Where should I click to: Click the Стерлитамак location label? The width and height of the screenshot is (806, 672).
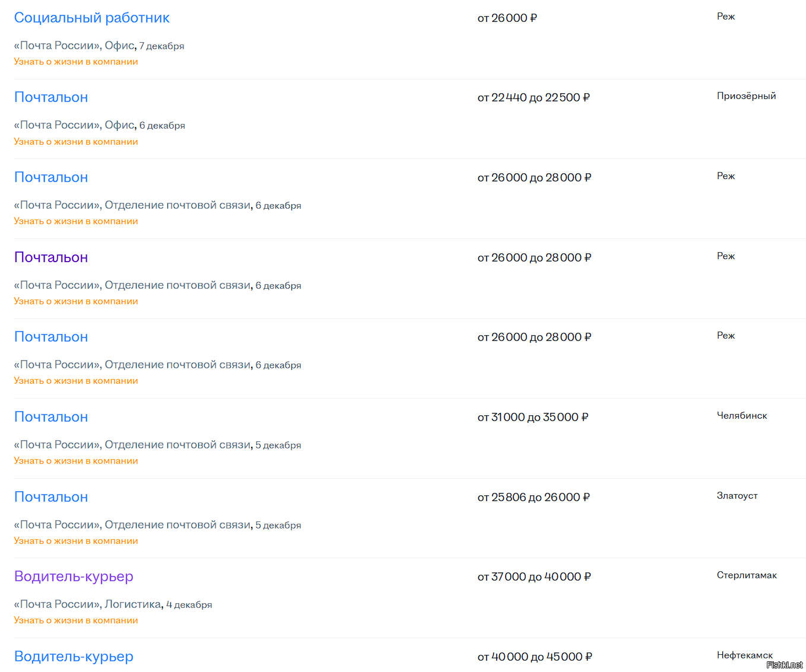747,575
